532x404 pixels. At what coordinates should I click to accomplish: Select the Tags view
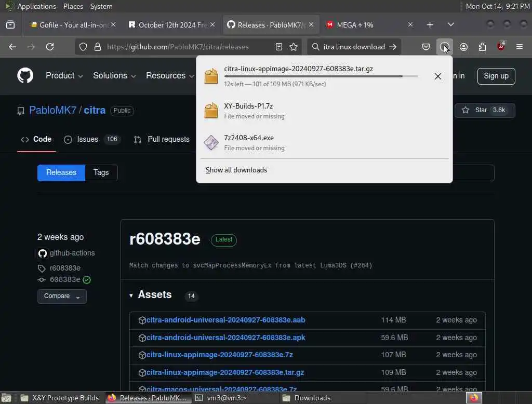[x=101, y=172]
